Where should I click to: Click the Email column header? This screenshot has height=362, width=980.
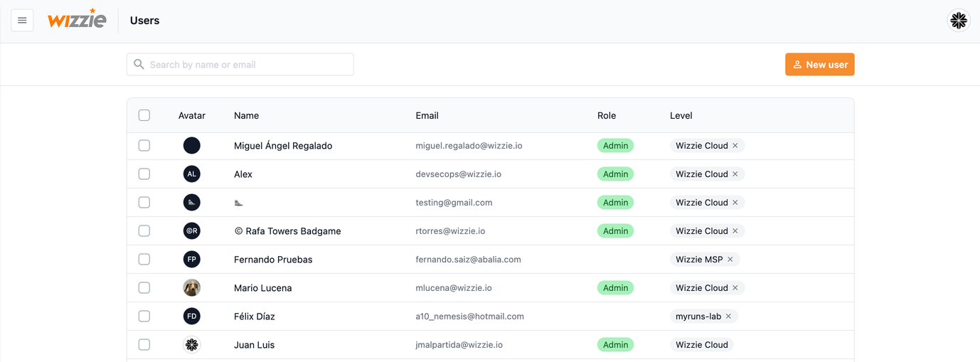(x=427, y=115)
